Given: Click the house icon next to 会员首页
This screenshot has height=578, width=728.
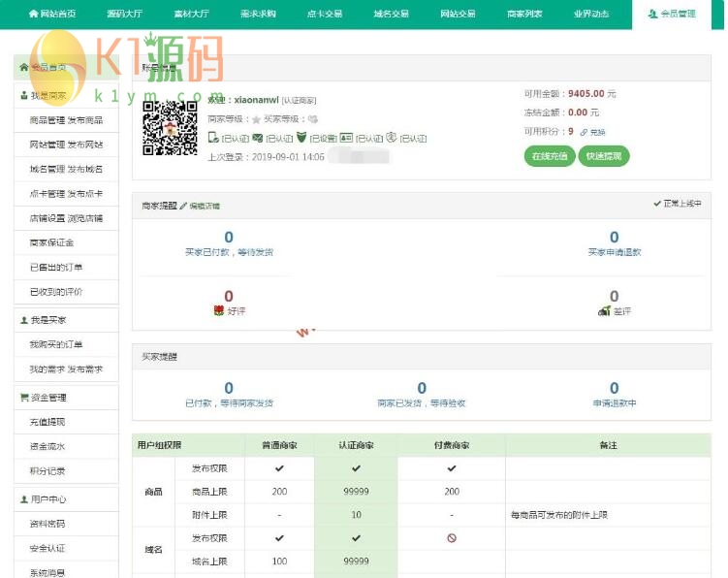Looking at the screenshot, I should (x=24, y=67).
